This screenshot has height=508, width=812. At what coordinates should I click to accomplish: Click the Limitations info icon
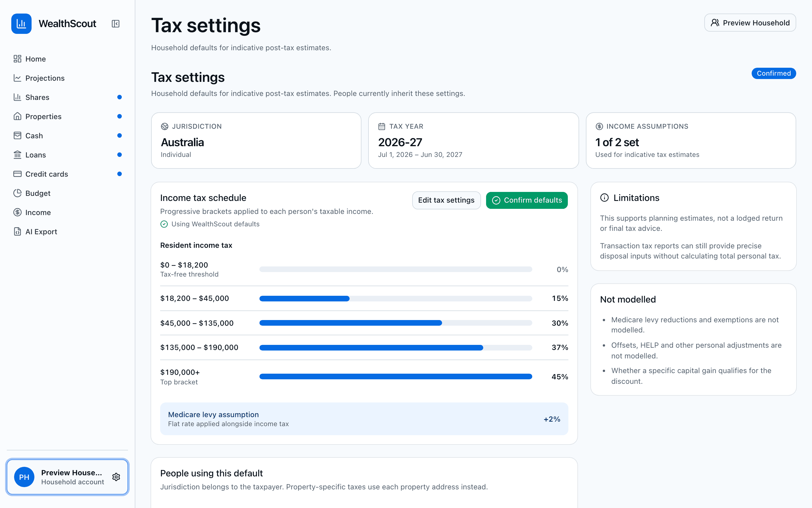604,198
